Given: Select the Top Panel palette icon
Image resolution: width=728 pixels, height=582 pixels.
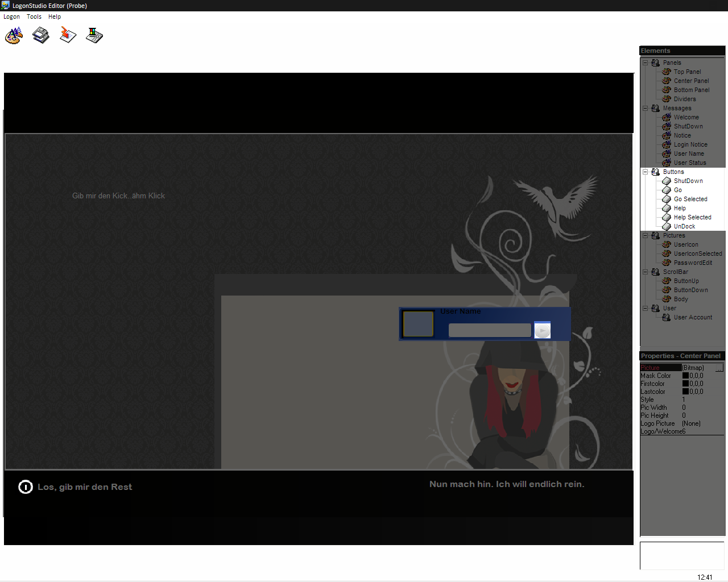Looking at the screenshot, I should point(667,72).
